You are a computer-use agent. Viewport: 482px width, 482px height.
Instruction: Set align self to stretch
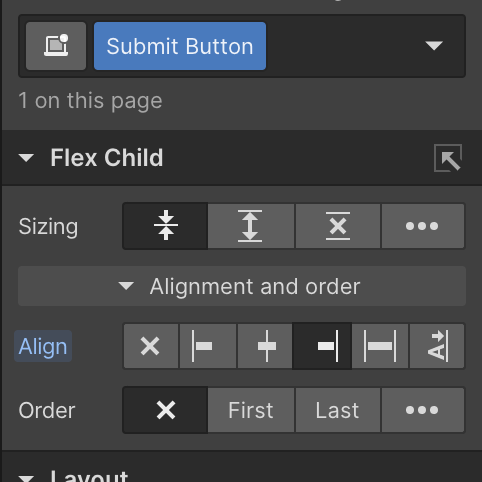tap(380, 346)
